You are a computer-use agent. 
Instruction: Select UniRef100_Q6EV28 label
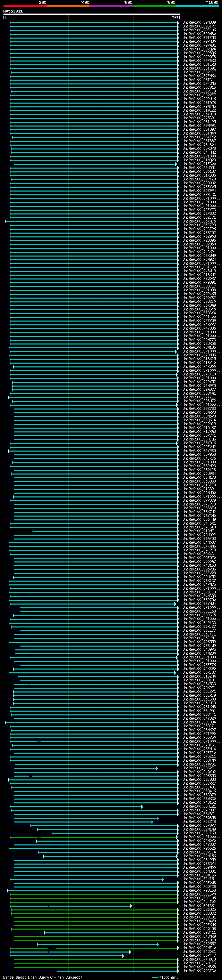point(199,573)
